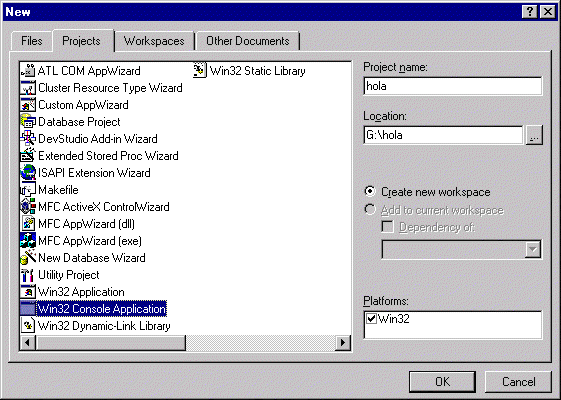This screenshot has width=561, height=400.
Task: Tick the Dependency of checkbox
Action: click(387, 227)
